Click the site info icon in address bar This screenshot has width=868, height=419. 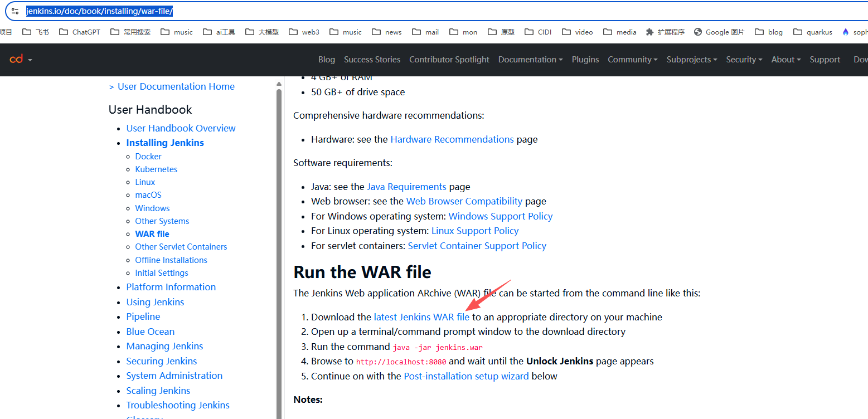point(15,11)
